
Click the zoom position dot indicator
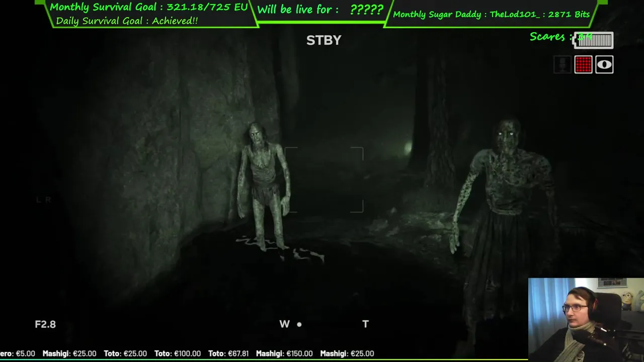click(299, 324)
